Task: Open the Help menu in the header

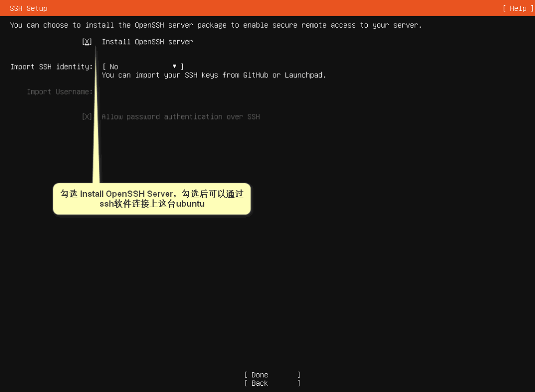Action: coord(515,8)
